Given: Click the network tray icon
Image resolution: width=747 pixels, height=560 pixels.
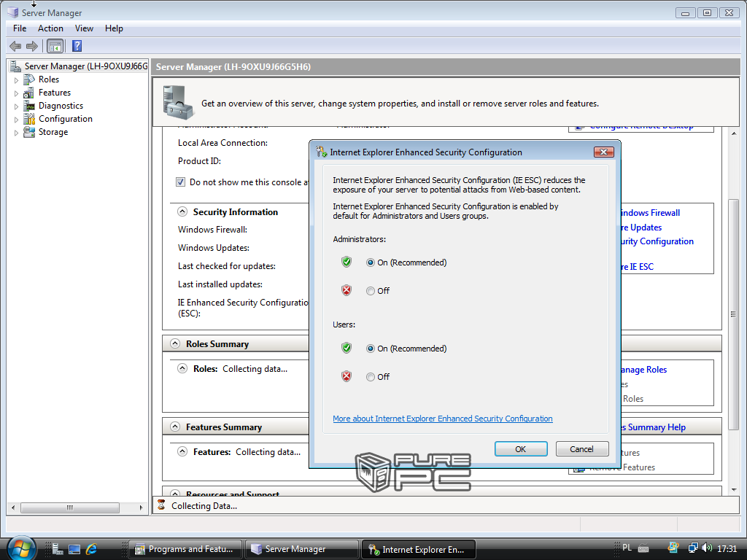Looking at the screenshot, I should coord(693,548).
